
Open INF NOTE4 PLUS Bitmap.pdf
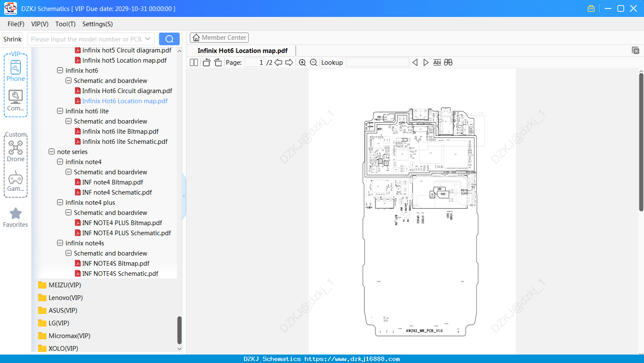118,223
